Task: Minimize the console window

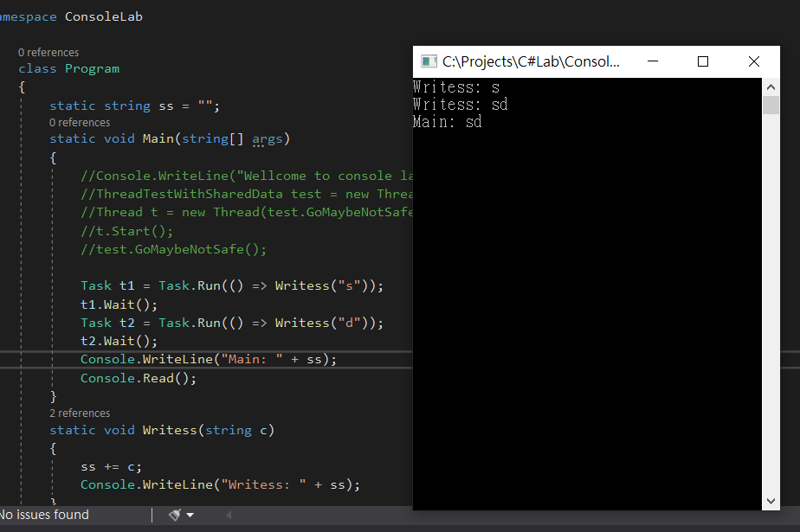Action: coord(653,61)
